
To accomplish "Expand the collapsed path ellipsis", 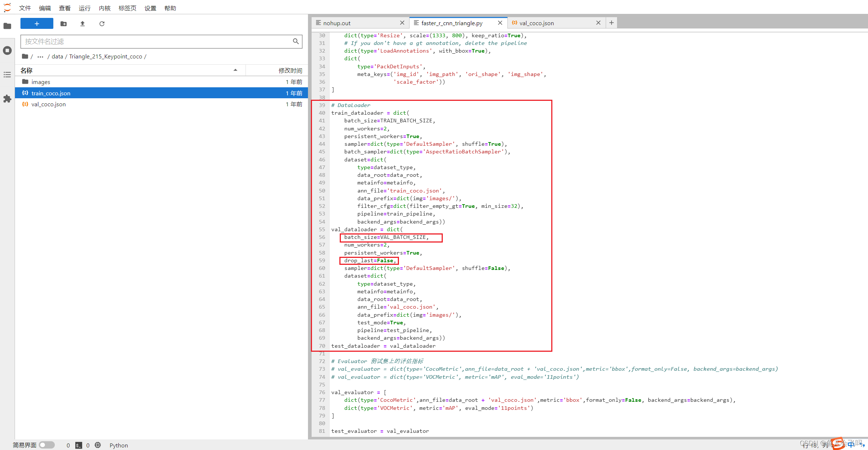I will (40, 57).
